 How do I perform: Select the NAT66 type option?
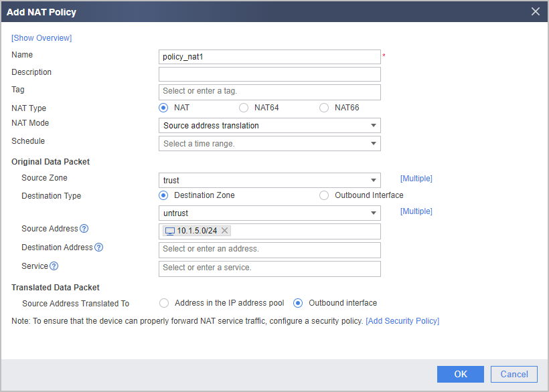[324, 108]
